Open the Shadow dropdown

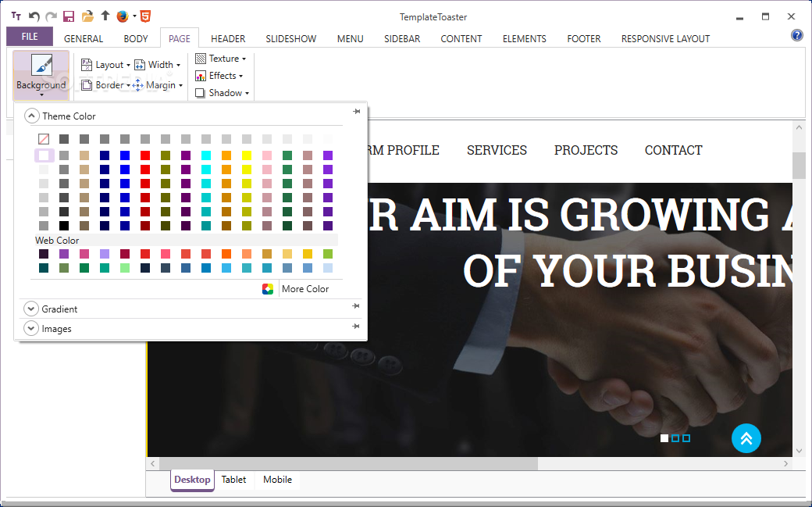pos(223,93)
